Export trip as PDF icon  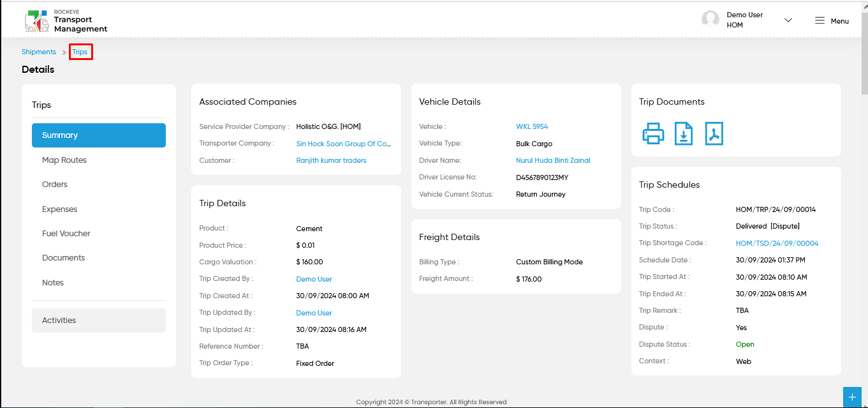[714, 133]
